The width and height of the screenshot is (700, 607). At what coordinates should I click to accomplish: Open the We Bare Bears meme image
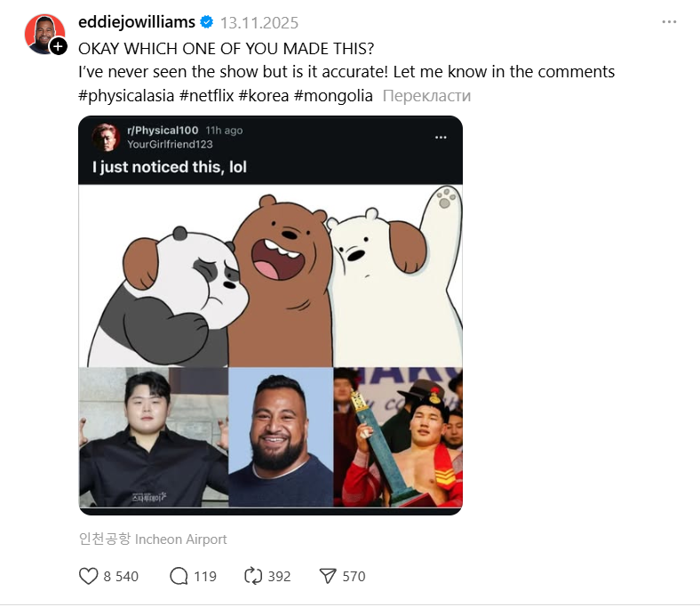[270, 315]
